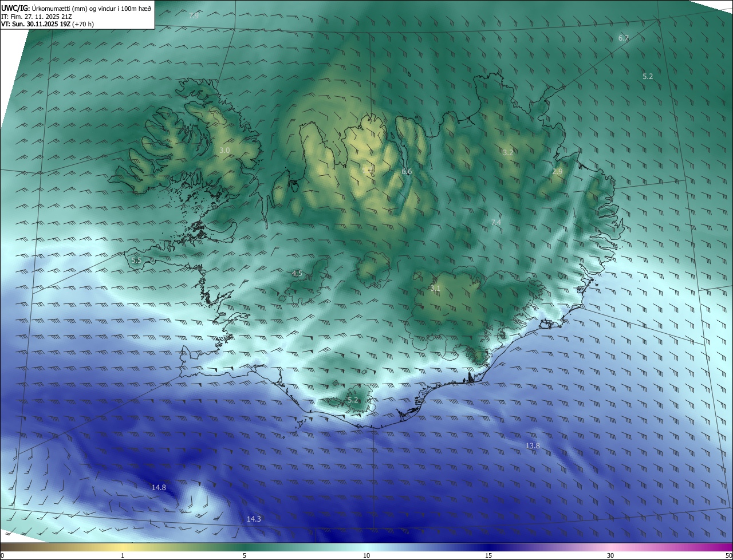Click the 3.2 value label on the map

(508, 152)
